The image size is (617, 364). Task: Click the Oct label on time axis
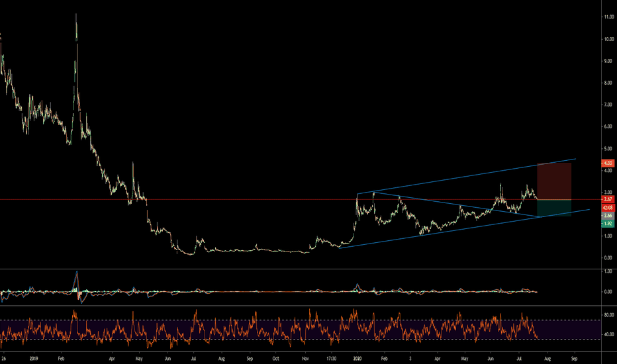(276, 359)
